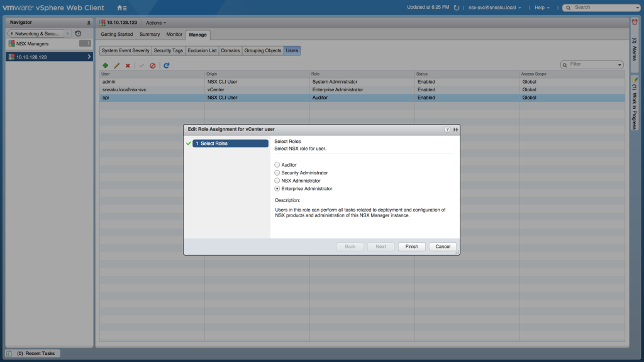The height and width of the screenshot is (362, 644).
Task: Open the Security Tags tab
Action: [x=168, y=50]
